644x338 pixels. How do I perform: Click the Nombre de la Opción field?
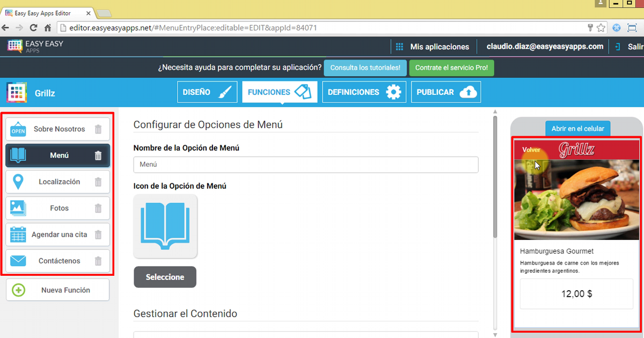pos(305,165)
